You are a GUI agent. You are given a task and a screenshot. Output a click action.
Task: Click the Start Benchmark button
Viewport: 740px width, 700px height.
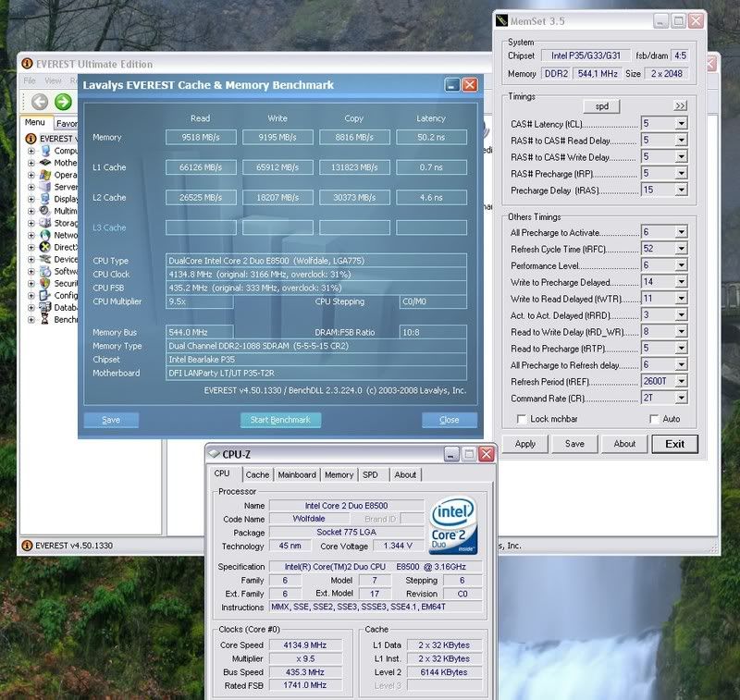tap(281, 420)
